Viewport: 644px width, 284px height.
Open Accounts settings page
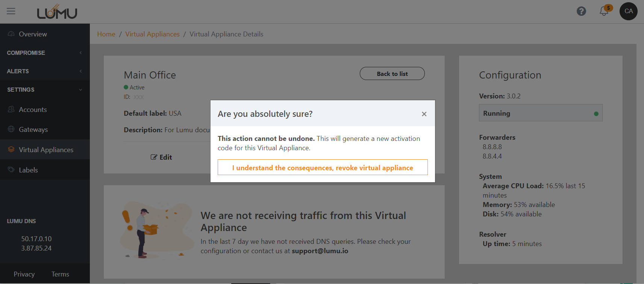[x=33, y=109]
